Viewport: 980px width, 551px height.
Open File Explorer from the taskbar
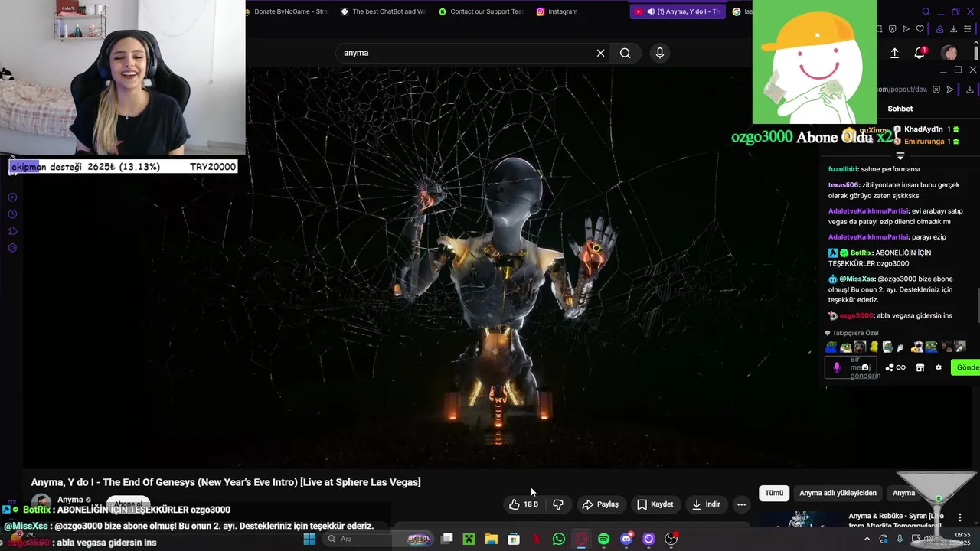[492, 539]
